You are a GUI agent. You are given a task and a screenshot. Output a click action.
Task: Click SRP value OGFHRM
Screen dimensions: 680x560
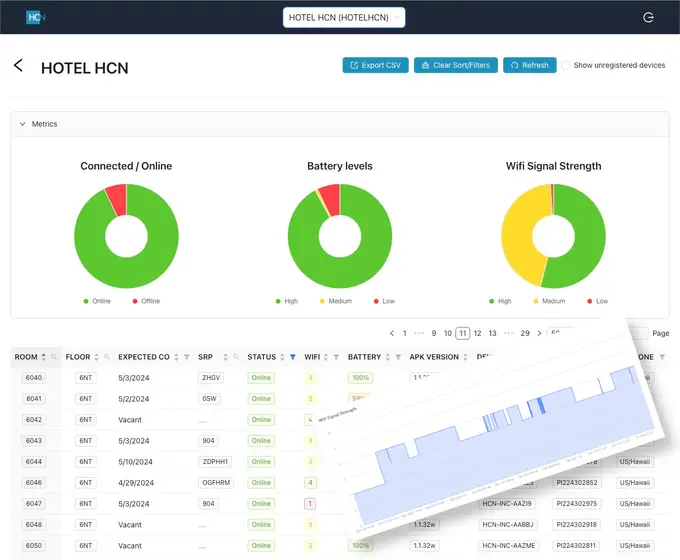coord(216,482)
